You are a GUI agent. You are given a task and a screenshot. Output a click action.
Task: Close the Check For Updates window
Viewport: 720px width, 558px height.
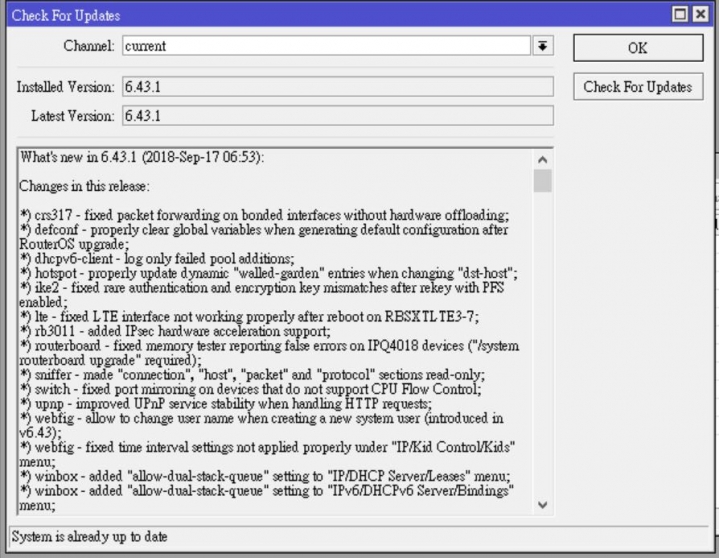[701, 14]
